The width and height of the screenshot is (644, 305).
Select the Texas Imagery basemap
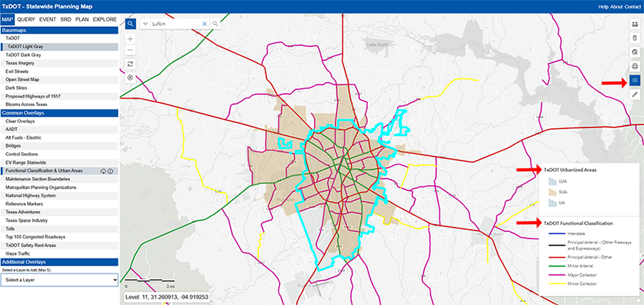59,63
